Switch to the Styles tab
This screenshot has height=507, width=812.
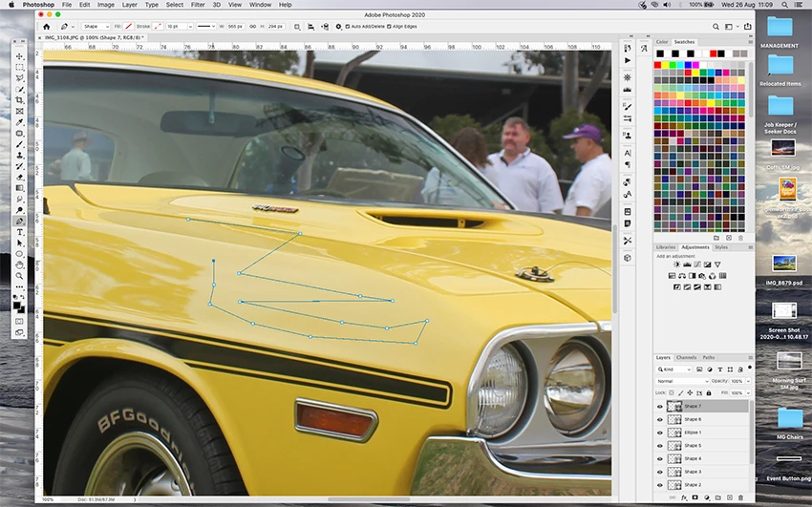(721, 247)
